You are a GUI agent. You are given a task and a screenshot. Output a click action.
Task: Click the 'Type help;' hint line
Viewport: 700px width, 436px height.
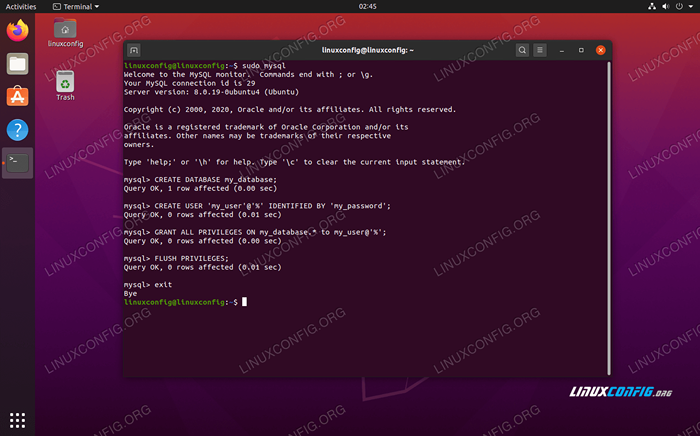pos(294,162)
